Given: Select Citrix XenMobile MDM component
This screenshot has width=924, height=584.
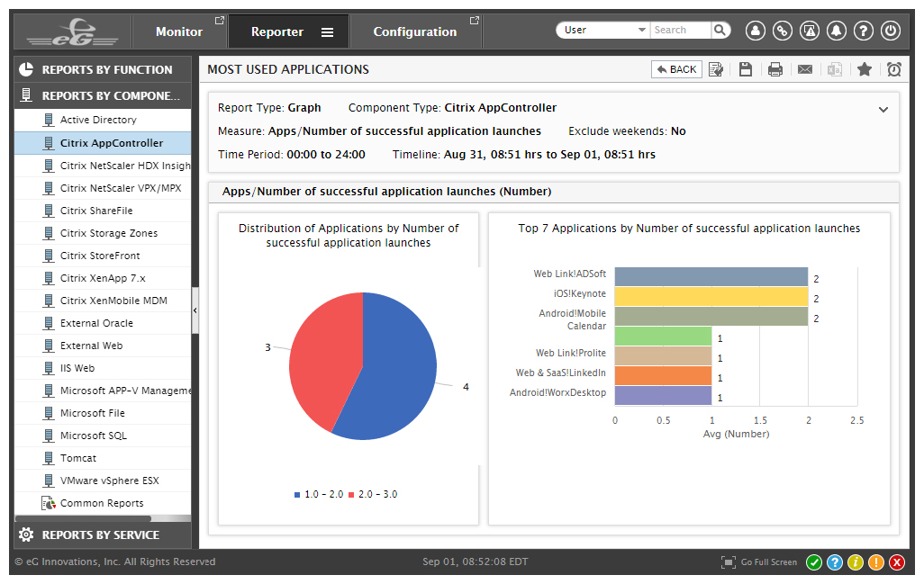Looking at the screenshot, I should [103, 301].
